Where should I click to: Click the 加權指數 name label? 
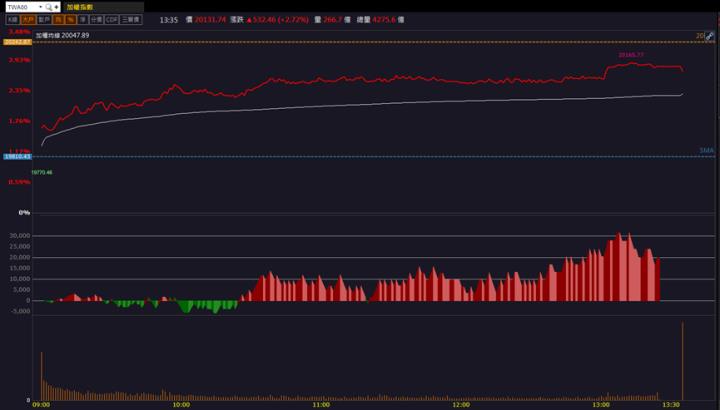pyautogui.click(x=82, y=6)
